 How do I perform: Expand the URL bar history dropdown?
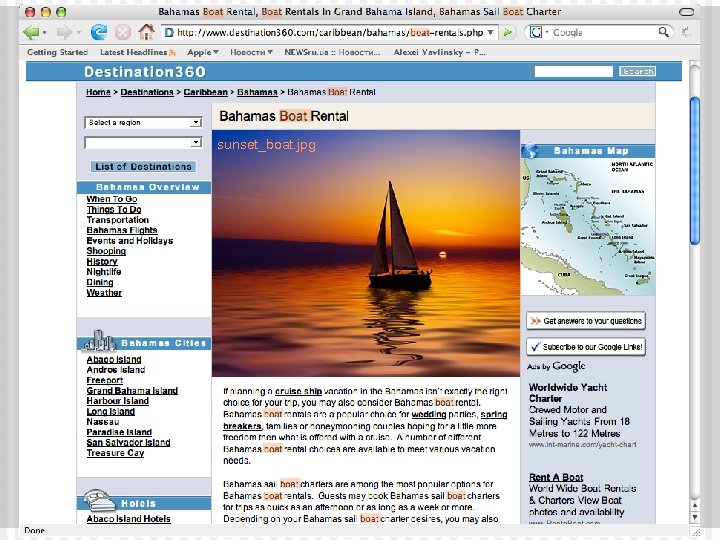(490, 33)
